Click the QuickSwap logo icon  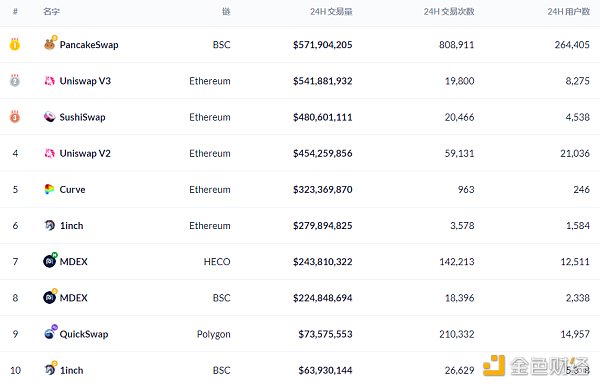(x=50, y=333)
